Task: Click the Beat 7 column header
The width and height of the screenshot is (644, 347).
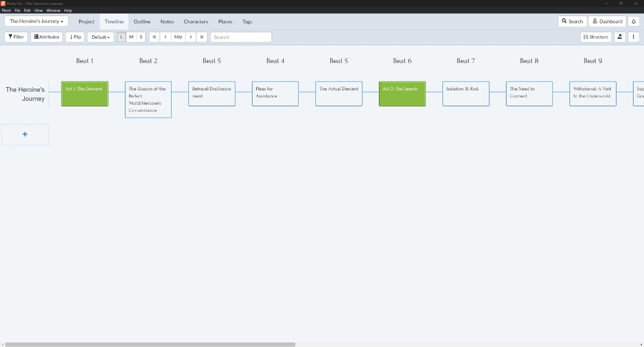Action: click(x=466, y=61)
